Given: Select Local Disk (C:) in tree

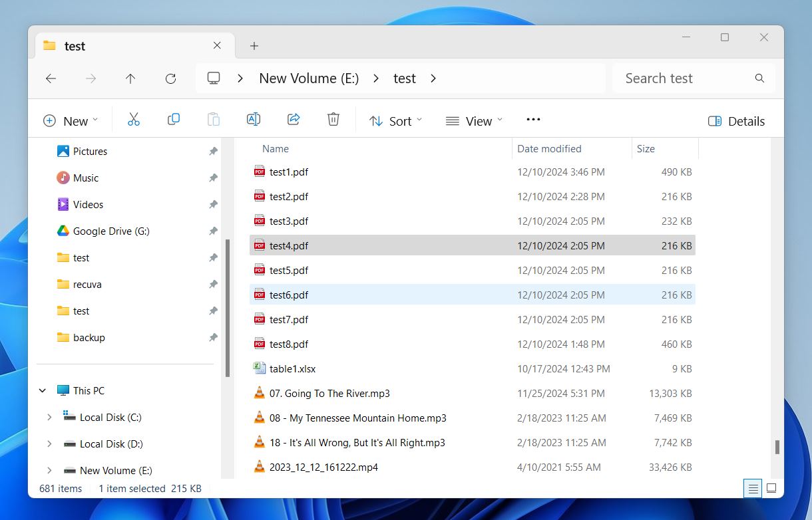Looking at the screenshot, I should pos(110,417).
